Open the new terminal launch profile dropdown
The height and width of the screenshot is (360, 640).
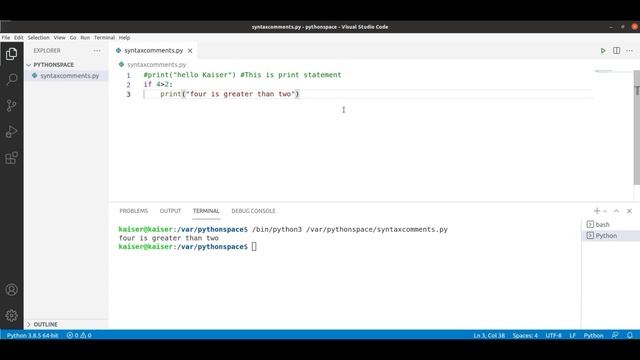click(605, 211)
